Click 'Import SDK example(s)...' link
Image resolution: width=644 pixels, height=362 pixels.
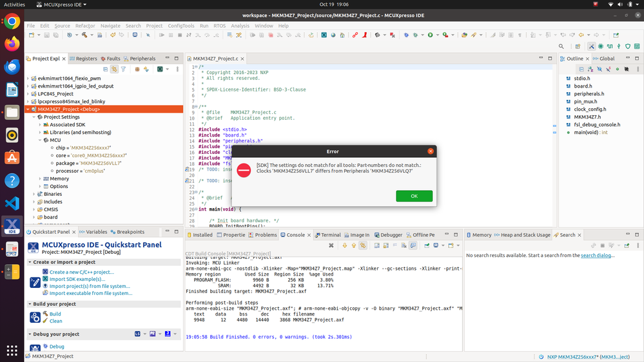pos(77,279)
